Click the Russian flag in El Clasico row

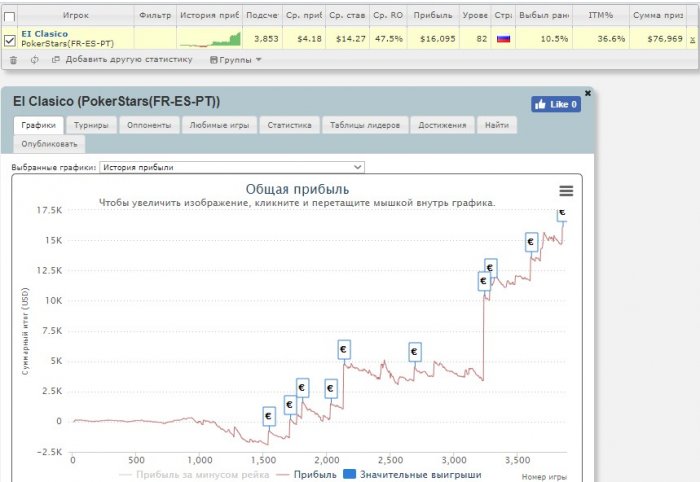[504, 39]
